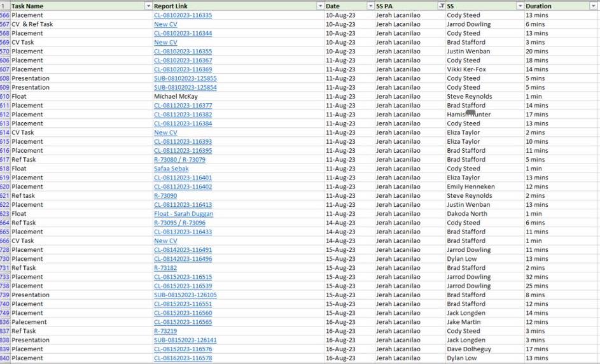
Task: Open report link CL-08102023-116369
Action: click(183, 69)
